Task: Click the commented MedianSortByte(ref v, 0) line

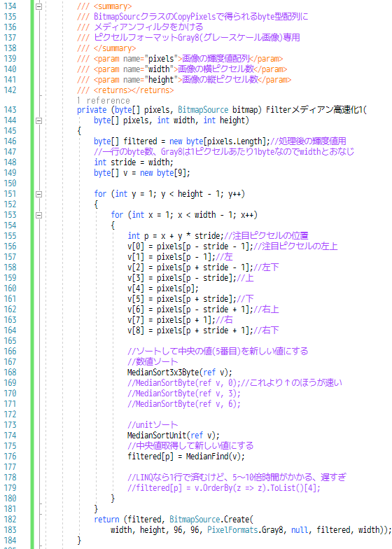Action: coord(234,382)
